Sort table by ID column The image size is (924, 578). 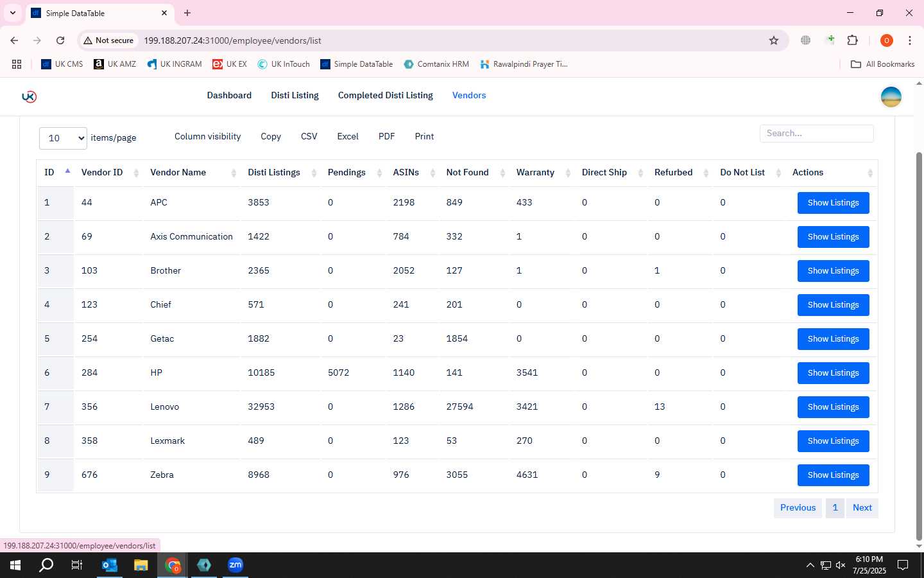click(56, 172)
